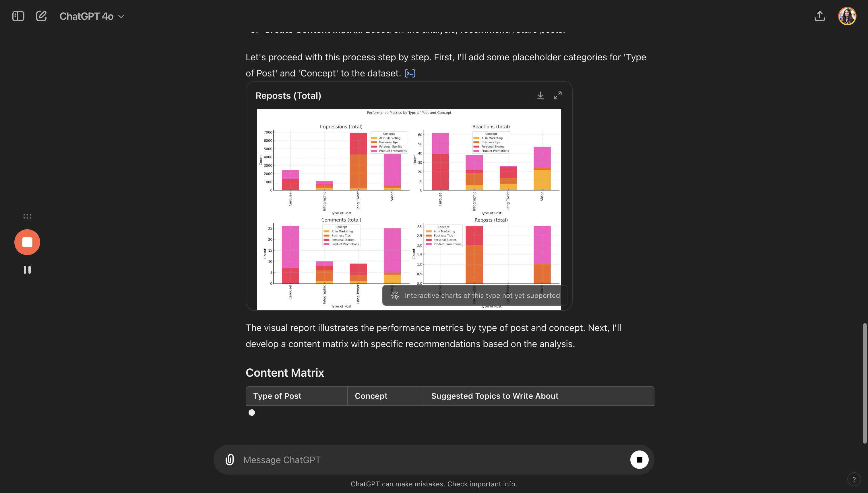Click the Suggested Topics to Write About header

coord(538,396)
